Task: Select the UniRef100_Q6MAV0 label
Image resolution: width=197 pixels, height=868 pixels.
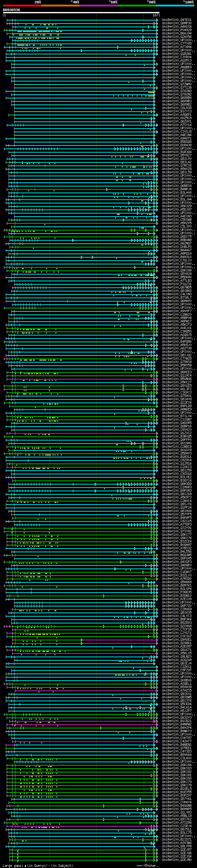Action: 176,301
